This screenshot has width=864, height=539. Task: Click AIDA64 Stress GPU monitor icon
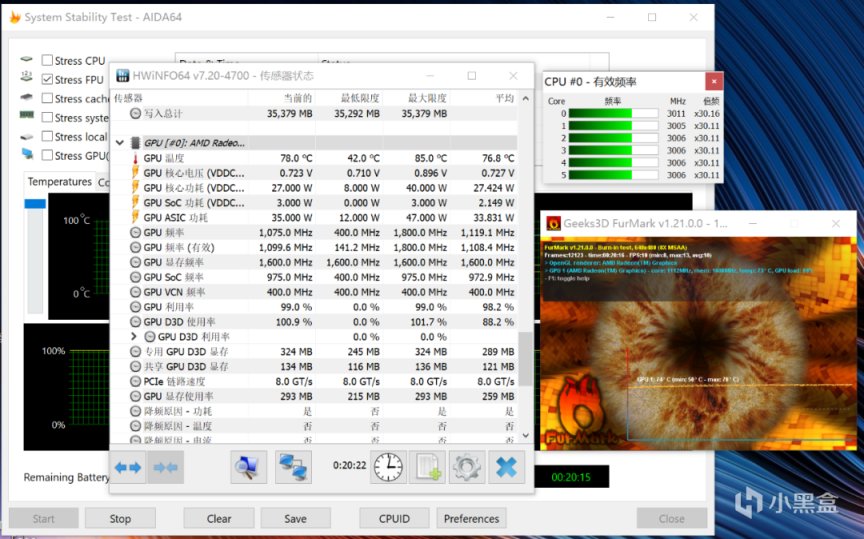[27, 154]
